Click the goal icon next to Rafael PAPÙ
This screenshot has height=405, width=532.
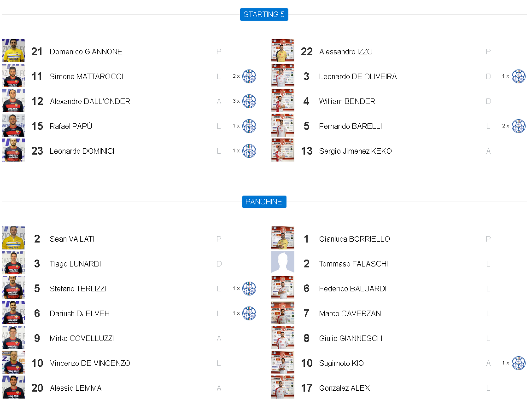(x=249, y=126)
